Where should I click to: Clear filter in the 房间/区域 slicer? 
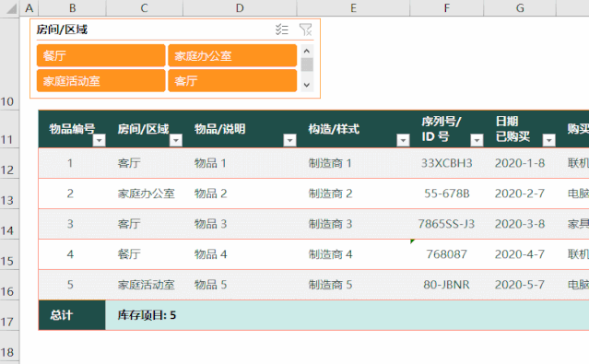305,29
